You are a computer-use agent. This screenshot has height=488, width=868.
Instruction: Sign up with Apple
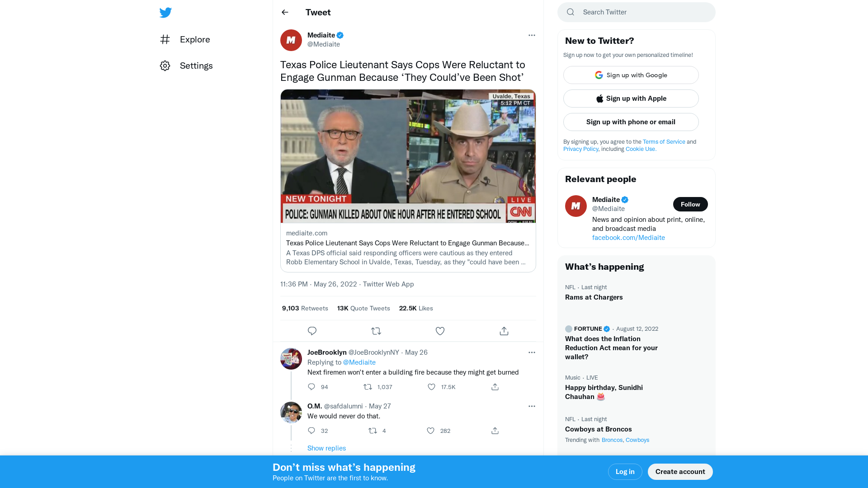pyautogui.click(x=631, y=99)
